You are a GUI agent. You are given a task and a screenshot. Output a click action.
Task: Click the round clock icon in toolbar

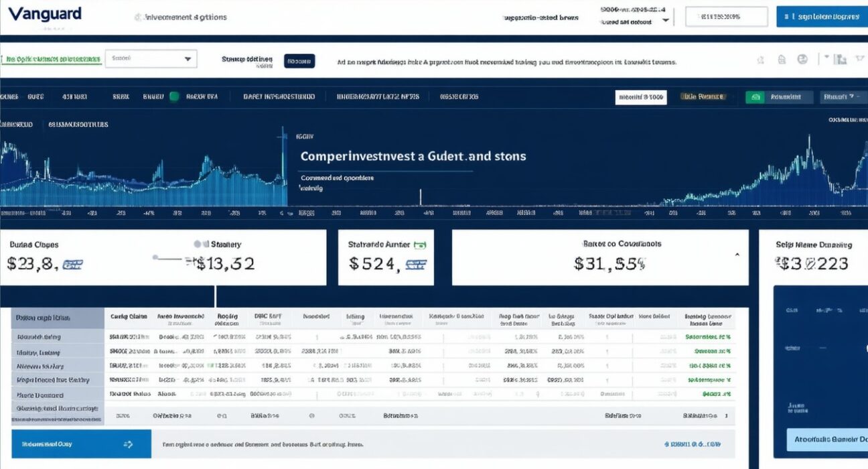tap(802, 60)
